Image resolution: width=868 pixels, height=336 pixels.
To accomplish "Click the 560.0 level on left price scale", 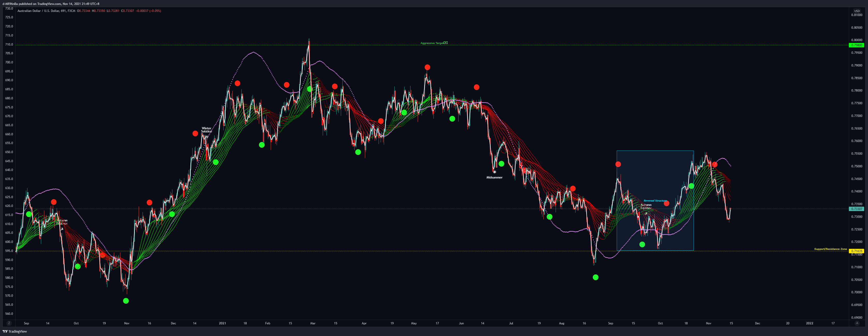I will click(x=9, y=313).
